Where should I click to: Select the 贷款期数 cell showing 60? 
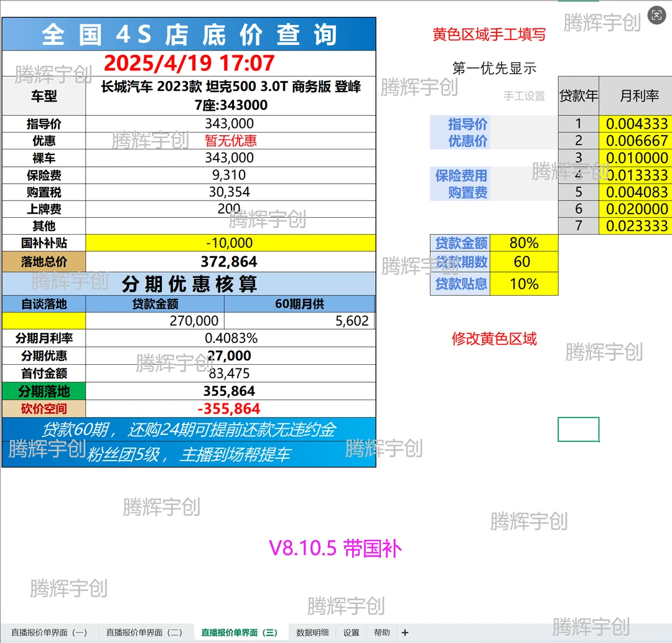pyautogui.click(x=524, y=262)
